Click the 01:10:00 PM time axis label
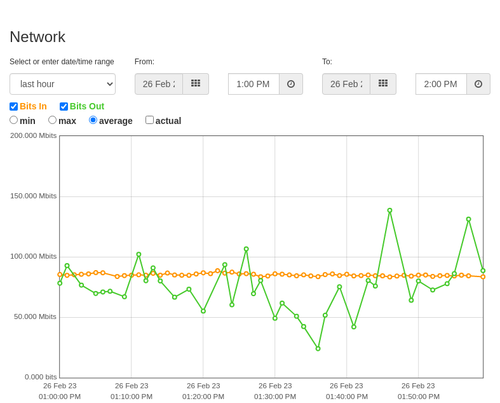The image size is (500, 403). [131, 397]
